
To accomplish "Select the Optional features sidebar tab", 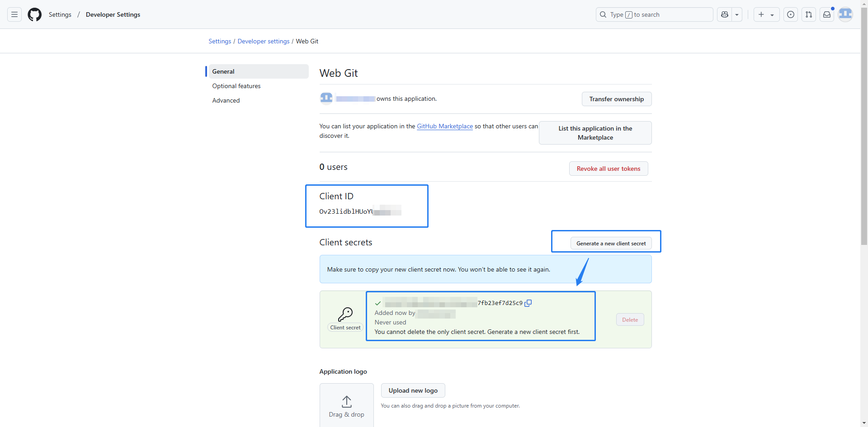I will pyautogui.click(x=236, y=86).
